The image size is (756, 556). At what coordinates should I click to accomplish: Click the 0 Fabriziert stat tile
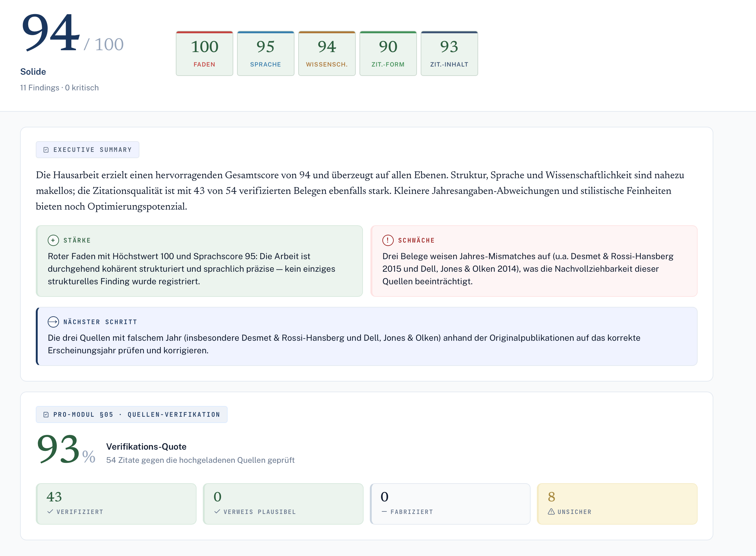coord(450,504)
